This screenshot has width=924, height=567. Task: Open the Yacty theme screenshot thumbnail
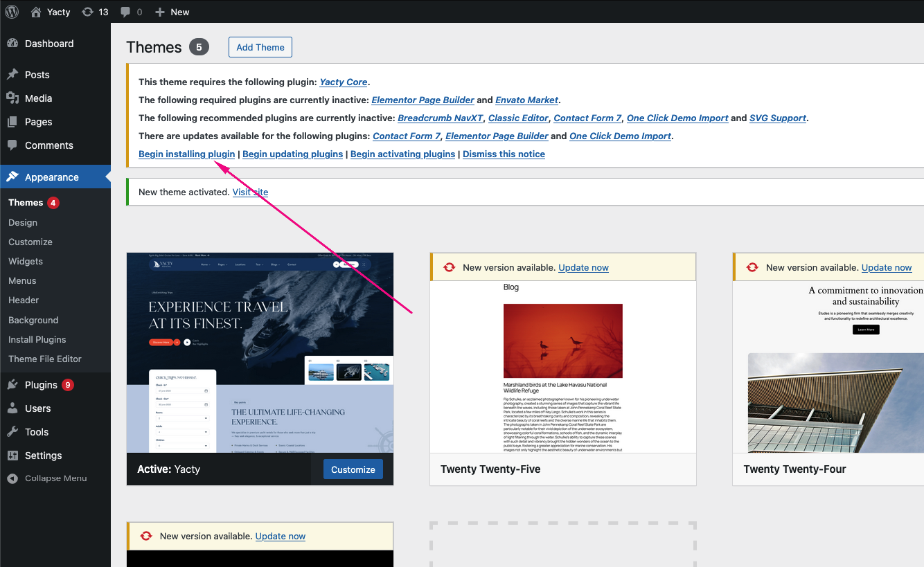coord(260,352)
